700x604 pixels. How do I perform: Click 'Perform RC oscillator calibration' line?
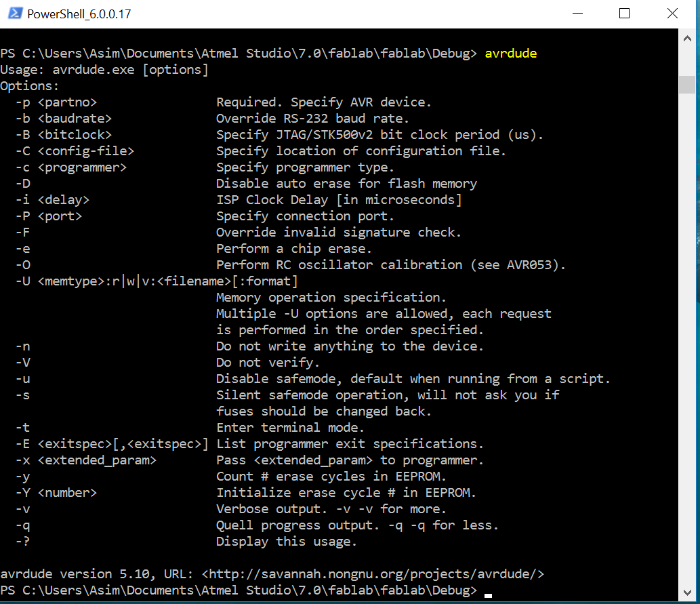[x=390, y=265]
